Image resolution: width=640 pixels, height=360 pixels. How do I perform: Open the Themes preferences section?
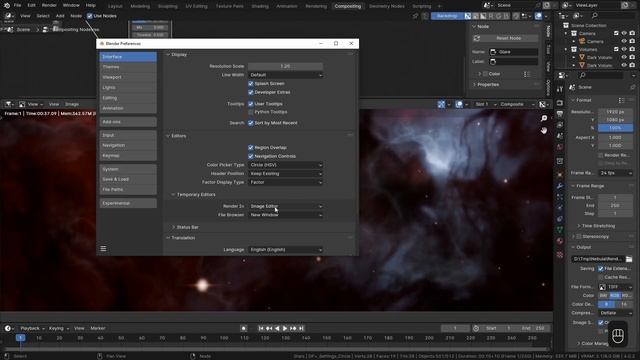point(128,67)
